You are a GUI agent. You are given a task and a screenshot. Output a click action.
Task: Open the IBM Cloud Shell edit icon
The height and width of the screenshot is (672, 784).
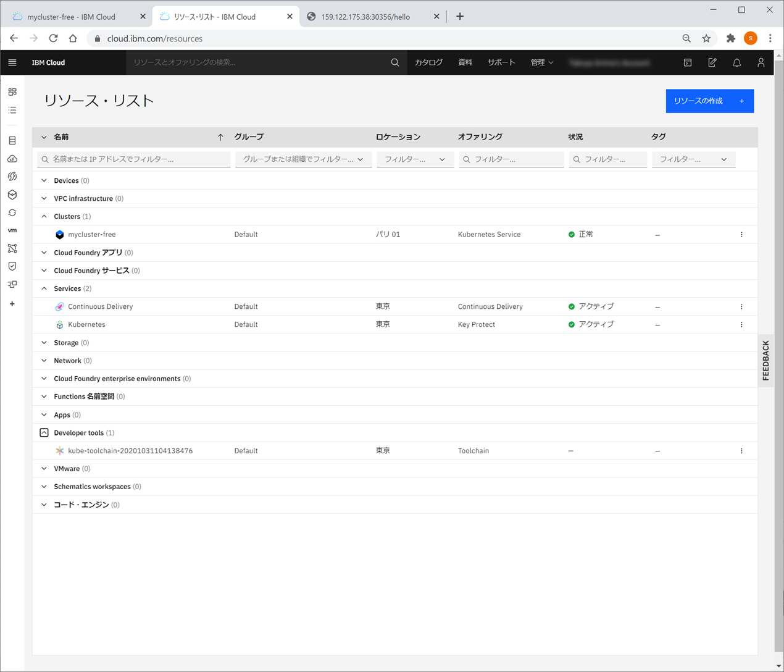click(x=712, y=62)
